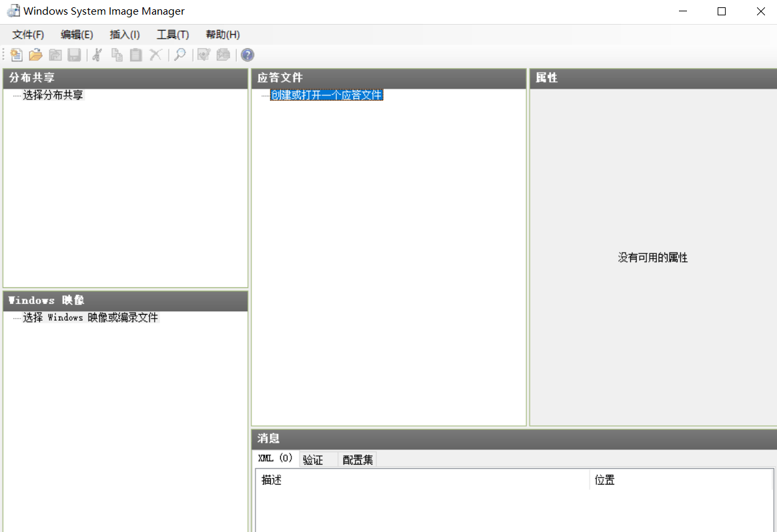777x532 pixels.
Task: Click the Windows 映像 panel header
Action: click(x=125, y=301)
